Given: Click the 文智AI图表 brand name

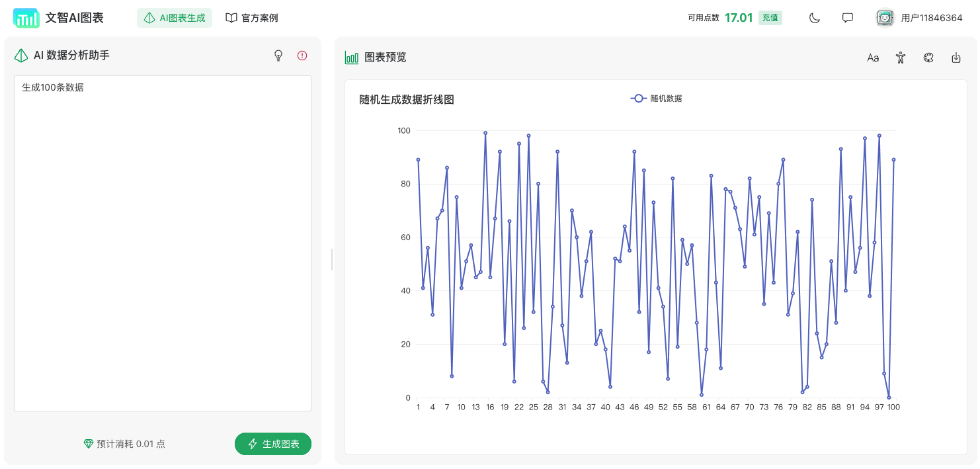Looking at the screenshot, I should (75, 18).
